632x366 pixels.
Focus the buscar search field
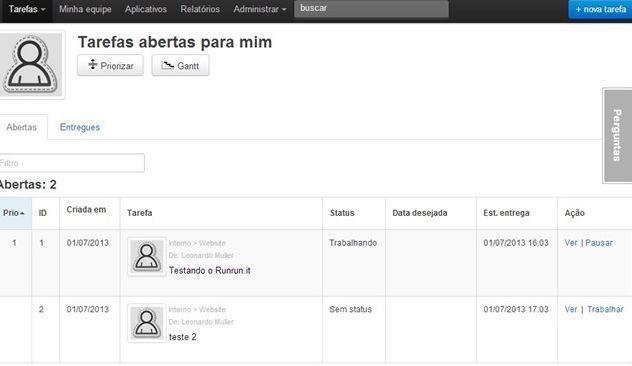(x=371, y=8)
